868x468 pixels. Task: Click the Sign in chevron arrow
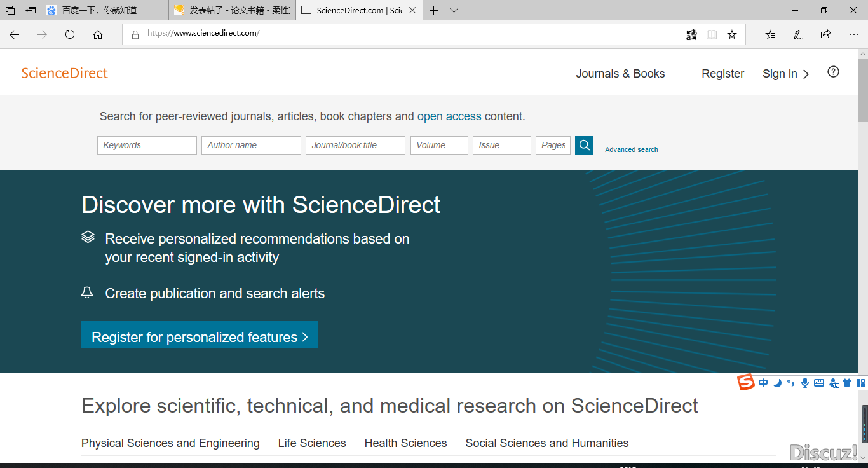pyautogui.click(x=806, y=74)
